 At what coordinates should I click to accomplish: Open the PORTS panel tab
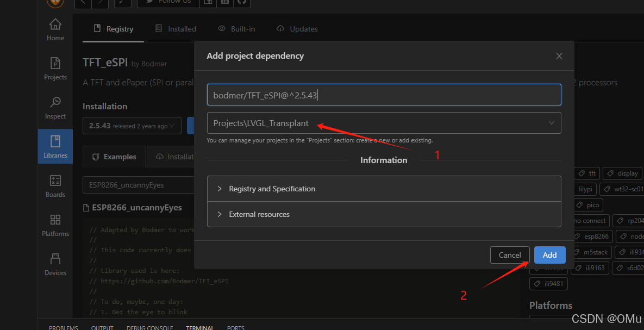(236, 327)
